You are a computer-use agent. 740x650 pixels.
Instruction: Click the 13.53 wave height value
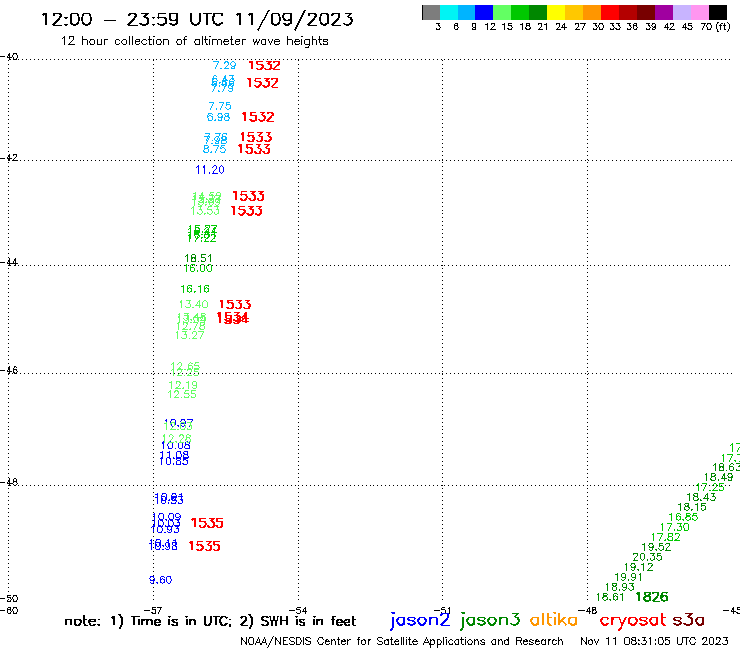click(205, 211)
